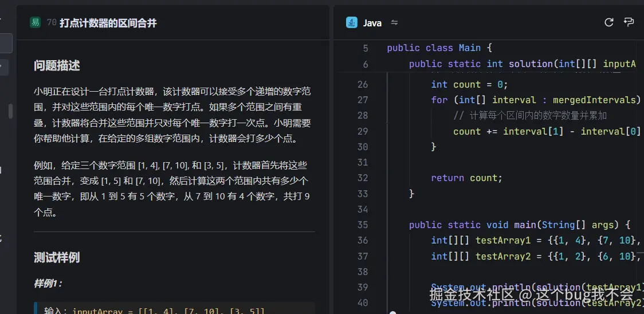Click the swap arrows icon beside Java
644x314 pixels.
(x=394, y=22)
